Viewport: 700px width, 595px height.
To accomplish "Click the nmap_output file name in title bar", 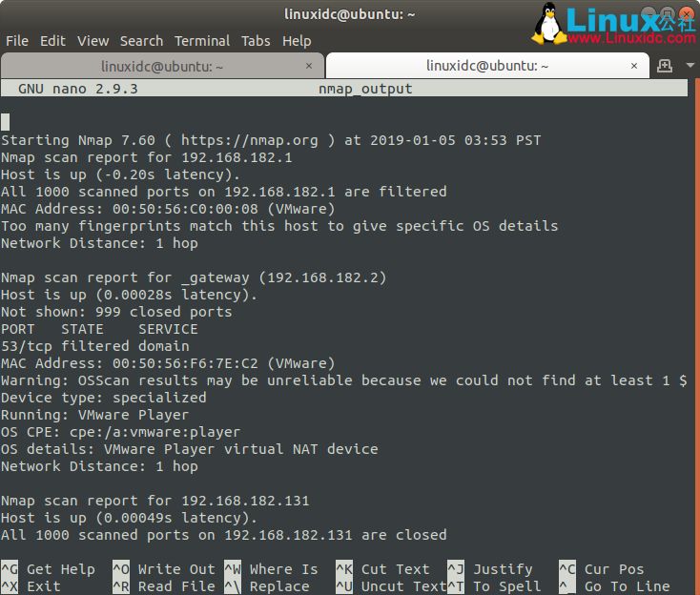I will pyautogui.click(x=365, y=89).
